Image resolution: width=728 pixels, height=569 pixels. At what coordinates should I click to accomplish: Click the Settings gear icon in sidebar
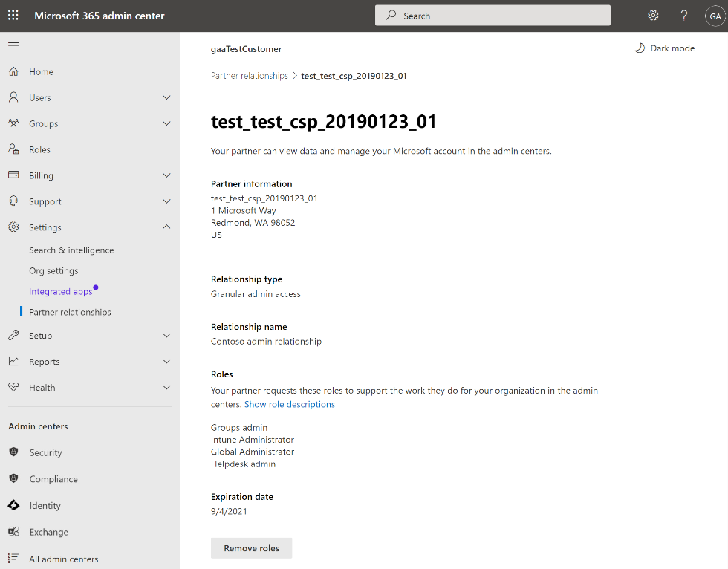pos(13,227)
